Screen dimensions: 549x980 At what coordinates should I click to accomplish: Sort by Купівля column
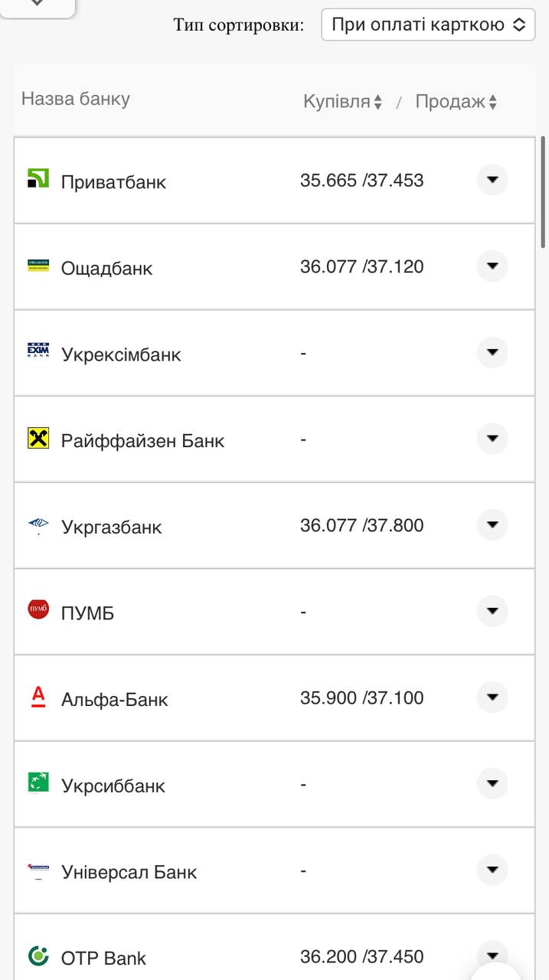click(x=342, y=102)
